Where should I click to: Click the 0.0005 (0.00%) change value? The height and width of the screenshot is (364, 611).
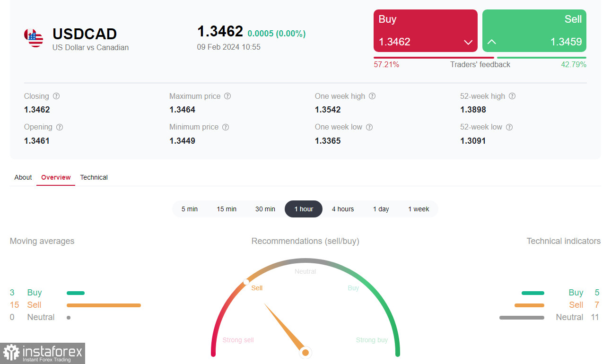coord(277,34)
